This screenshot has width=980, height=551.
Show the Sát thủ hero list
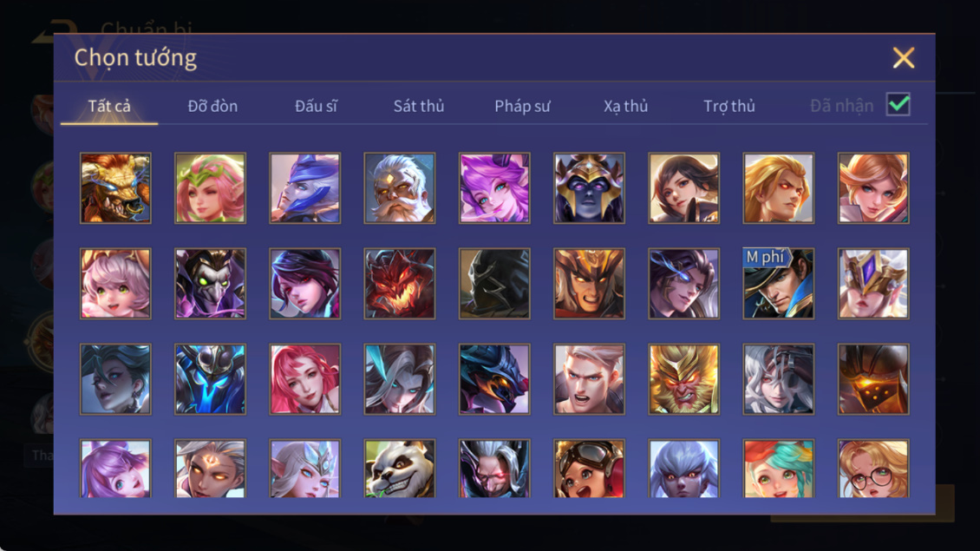419,106
